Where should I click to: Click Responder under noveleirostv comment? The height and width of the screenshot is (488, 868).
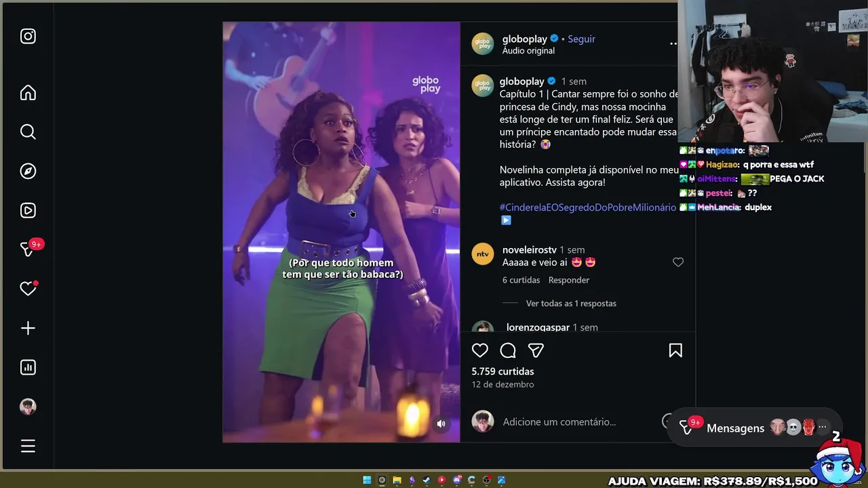click(x=568, y=280)
